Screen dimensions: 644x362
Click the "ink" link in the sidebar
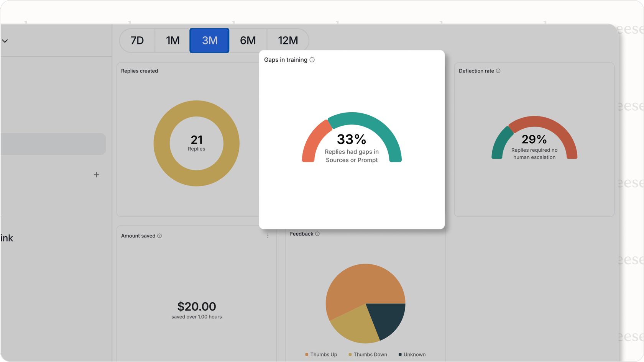point(7,238)
